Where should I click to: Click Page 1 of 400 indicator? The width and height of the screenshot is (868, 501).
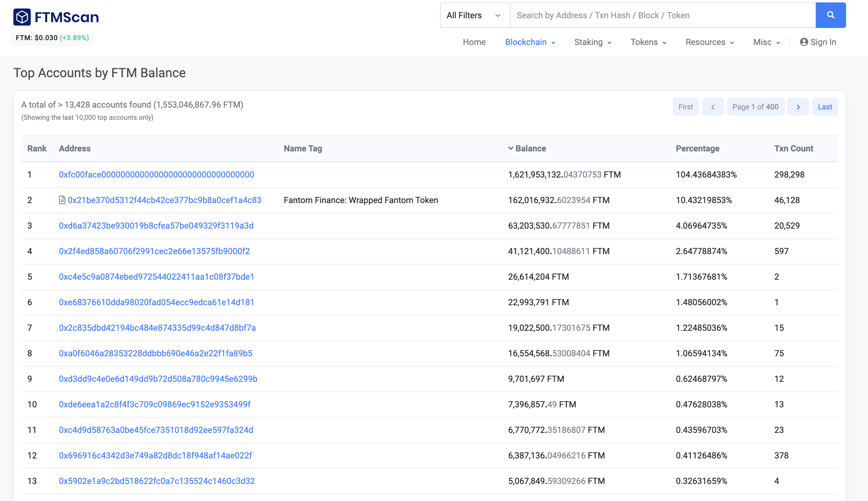[755, 107]
